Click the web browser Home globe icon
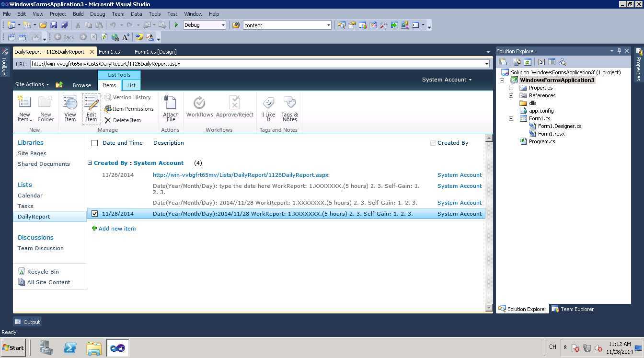Viewport: 644px width, 358px height. click(x=115, y=37)
